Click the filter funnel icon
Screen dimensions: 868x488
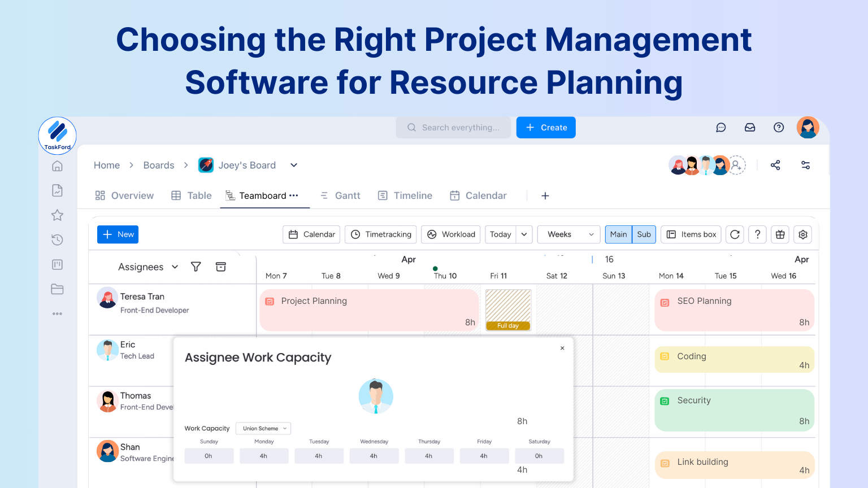coord(196,267)
